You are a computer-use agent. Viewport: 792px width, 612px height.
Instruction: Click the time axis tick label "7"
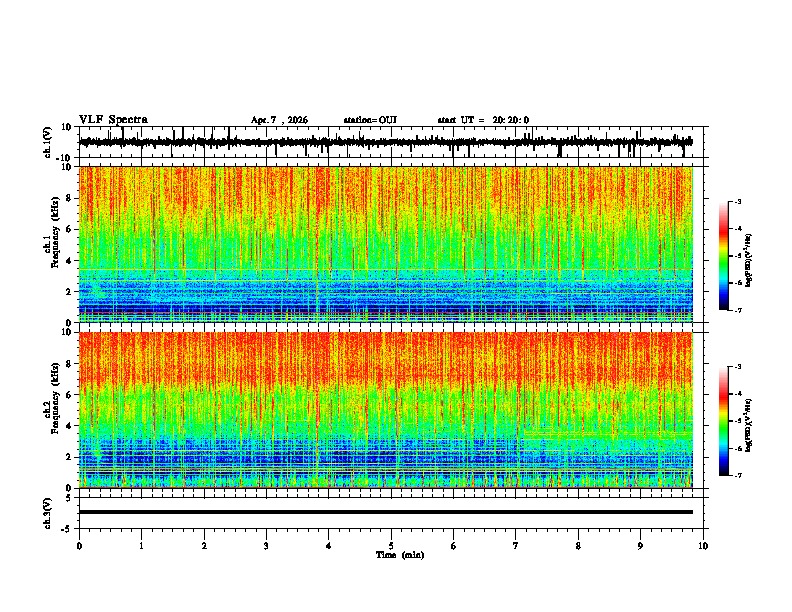point(516,546)
